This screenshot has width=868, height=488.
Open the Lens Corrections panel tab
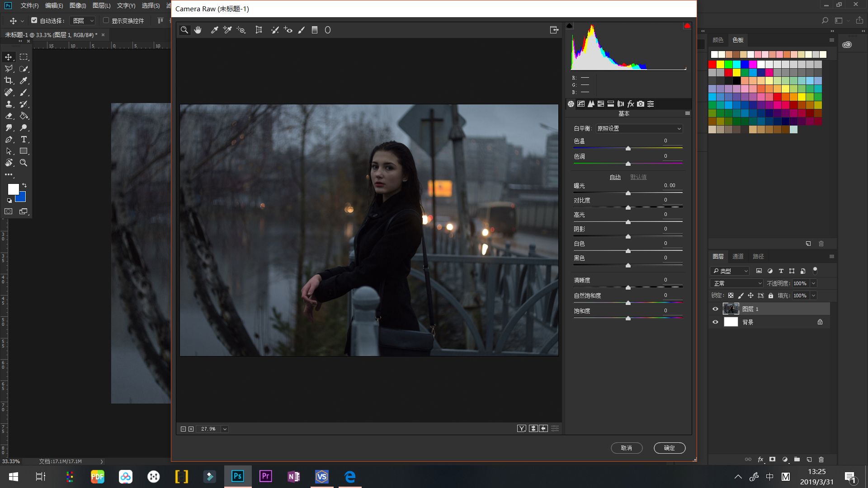pos(621,104)
